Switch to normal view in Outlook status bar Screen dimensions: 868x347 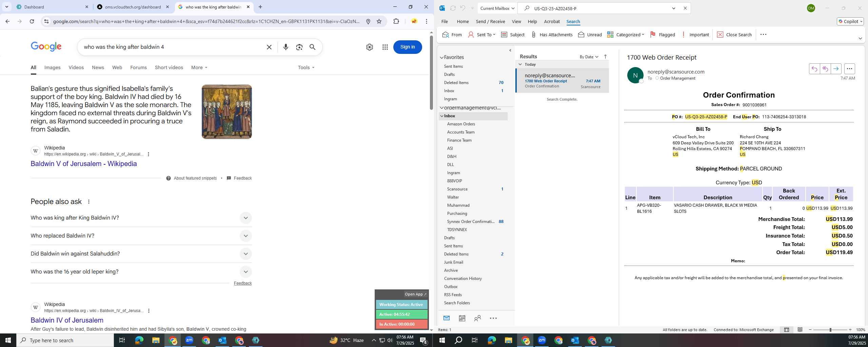786,329
